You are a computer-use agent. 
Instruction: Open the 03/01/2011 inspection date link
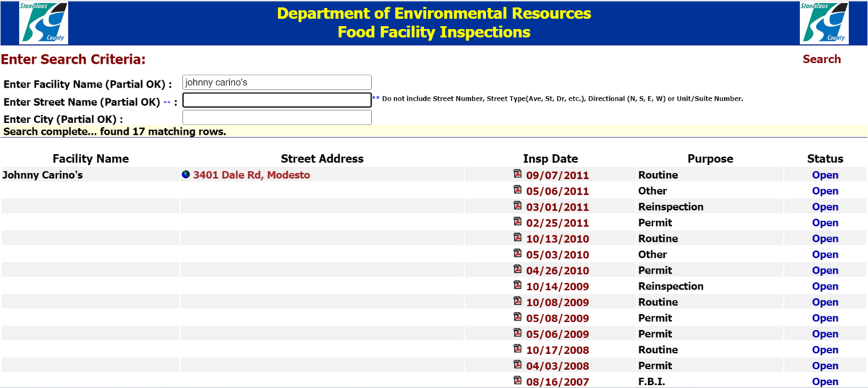(x=557, y=207)
